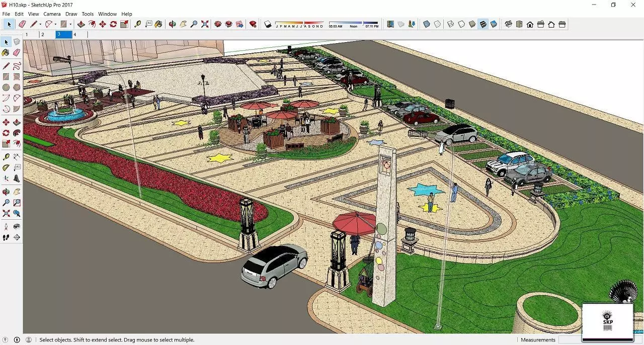Open the Camera menu
Image resolution: width=644 pixels, height=345 pixels.
tap(52, 14)
